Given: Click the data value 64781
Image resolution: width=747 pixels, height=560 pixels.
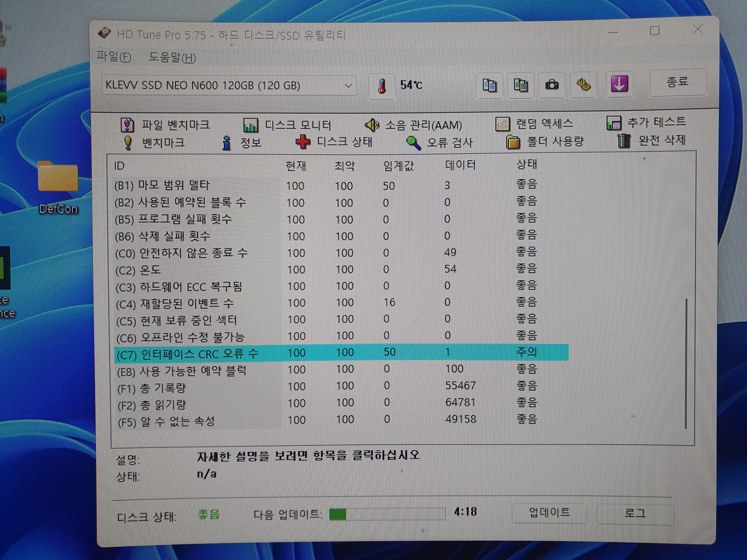Looking at the screenshot, I should (461, 402).
